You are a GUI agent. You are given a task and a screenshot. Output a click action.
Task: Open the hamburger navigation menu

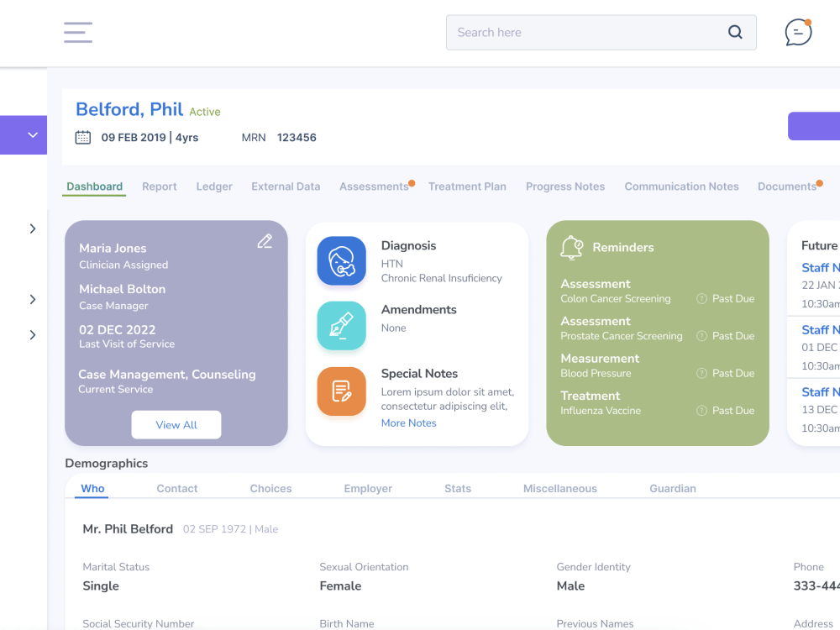pyautogui.click(x=77, y=32)
